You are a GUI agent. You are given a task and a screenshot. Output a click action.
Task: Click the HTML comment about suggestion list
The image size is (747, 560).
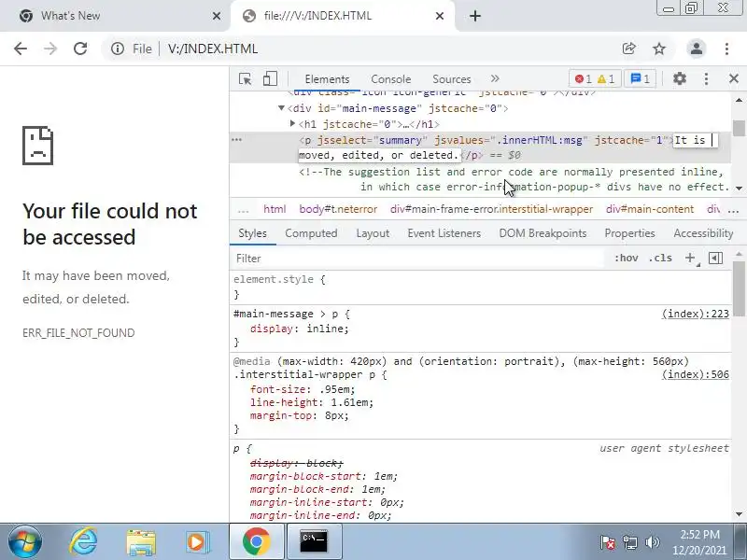point(514,179)
